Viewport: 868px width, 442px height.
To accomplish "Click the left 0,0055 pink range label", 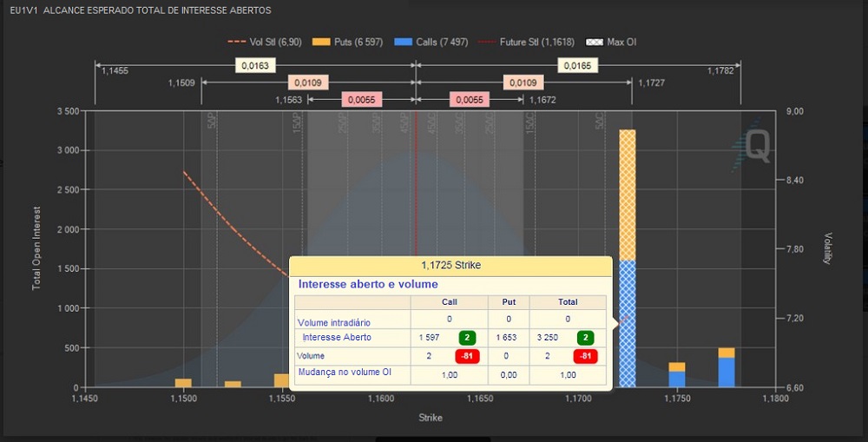I will pos(361,100).
